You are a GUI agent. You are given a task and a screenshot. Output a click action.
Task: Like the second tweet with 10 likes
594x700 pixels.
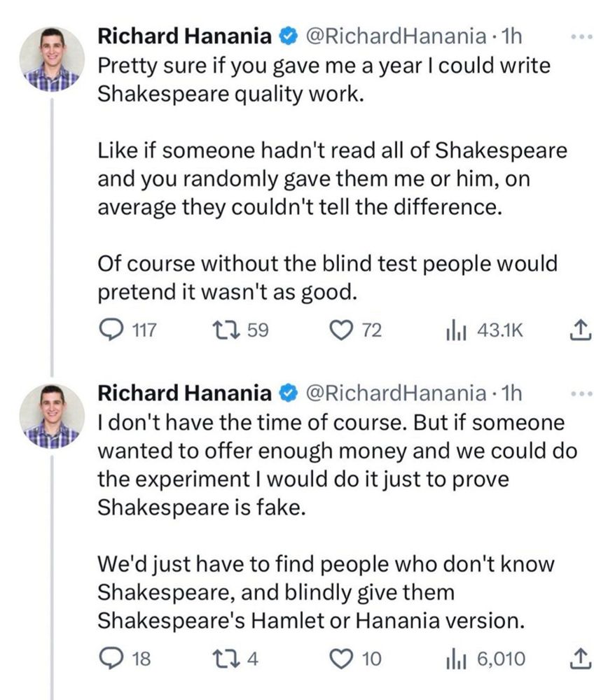pos(344,658)
